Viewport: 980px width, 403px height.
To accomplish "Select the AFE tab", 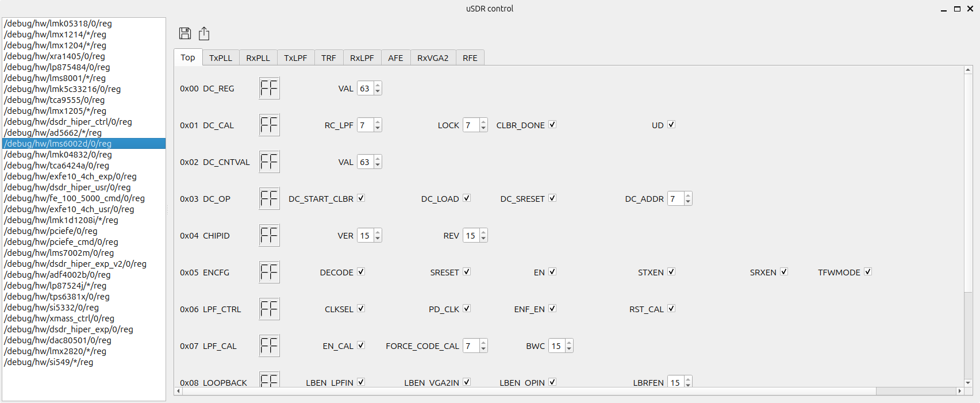I will 395,58.
